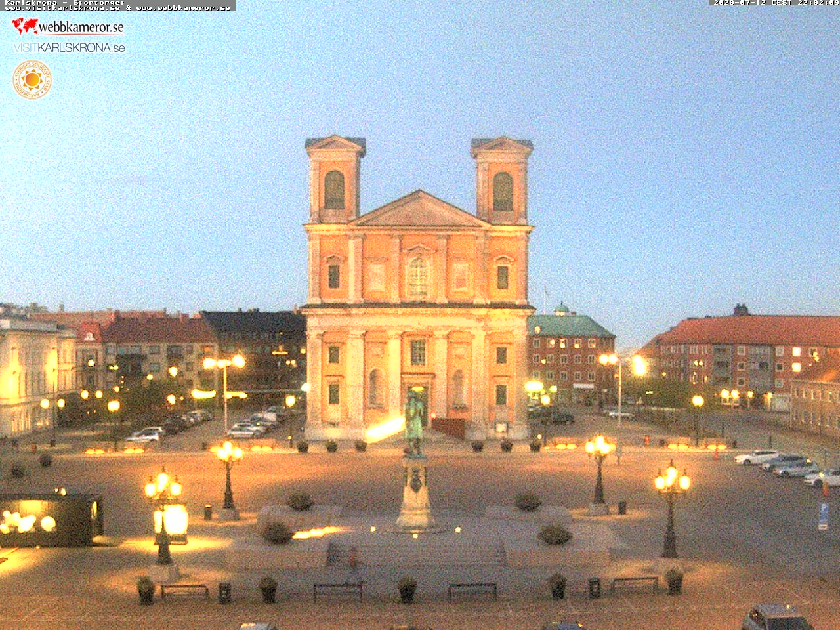Click the '2020-07-12 CEST 22:02:09' timestamp
This screenshot has width=840, height=630.
point(776,3)
